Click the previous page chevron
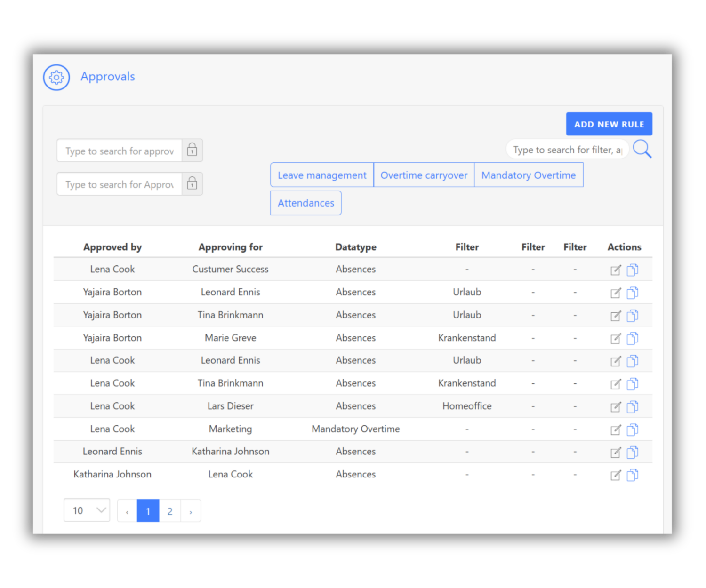 (126, 510)
